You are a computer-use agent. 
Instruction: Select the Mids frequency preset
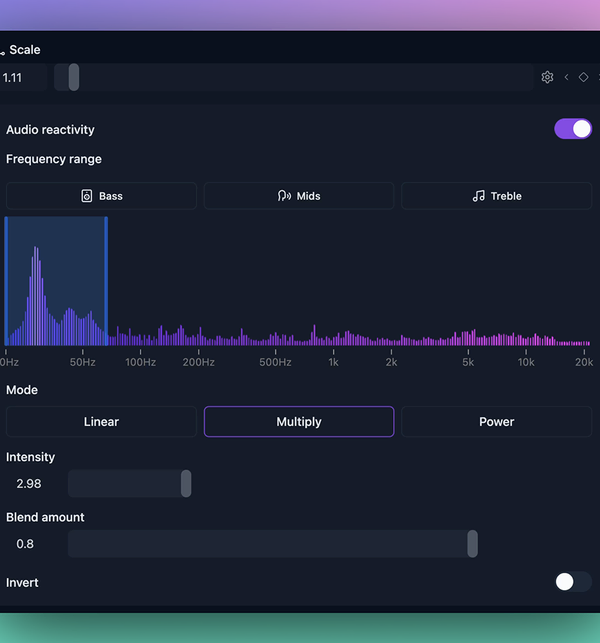(299, 196)
